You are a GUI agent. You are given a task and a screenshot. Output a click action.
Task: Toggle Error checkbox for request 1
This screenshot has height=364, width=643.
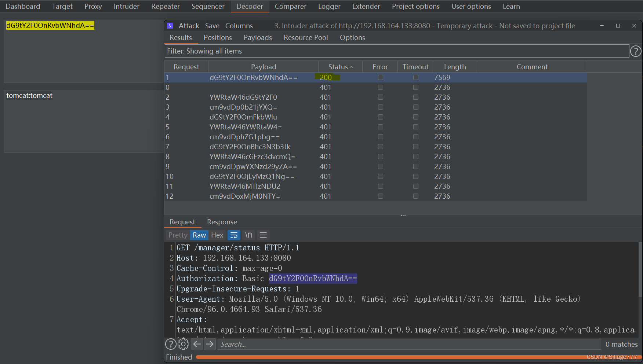coord(381,77)
